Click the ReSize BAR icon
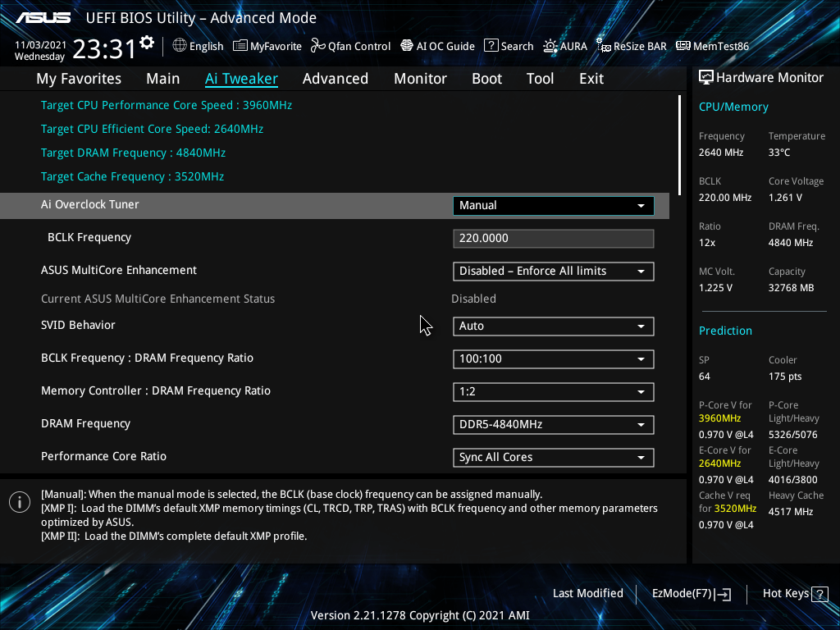The width and height of the screenshot is (840, 630). point(604,46)
